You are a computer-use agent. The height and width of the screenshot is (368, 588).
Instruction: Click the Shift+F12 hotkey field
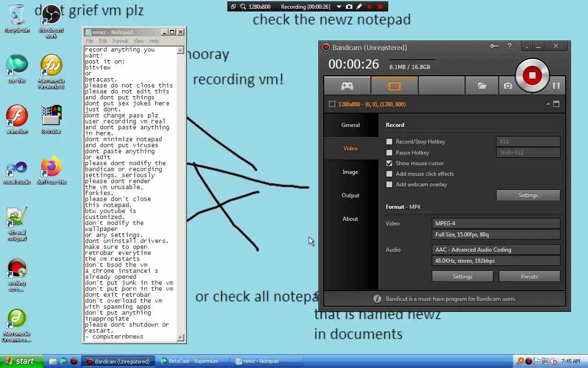[x=528, y=153]
